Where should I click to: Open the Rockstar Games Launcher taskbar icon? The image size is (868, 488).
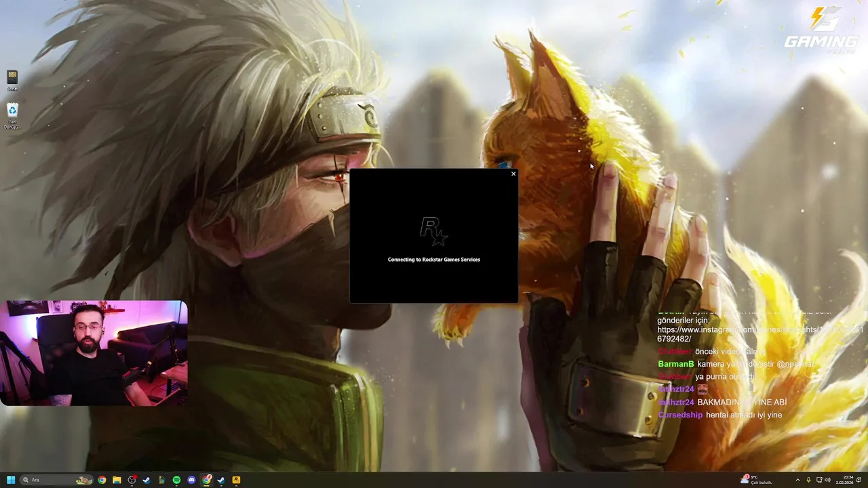(x=236, y=480)
